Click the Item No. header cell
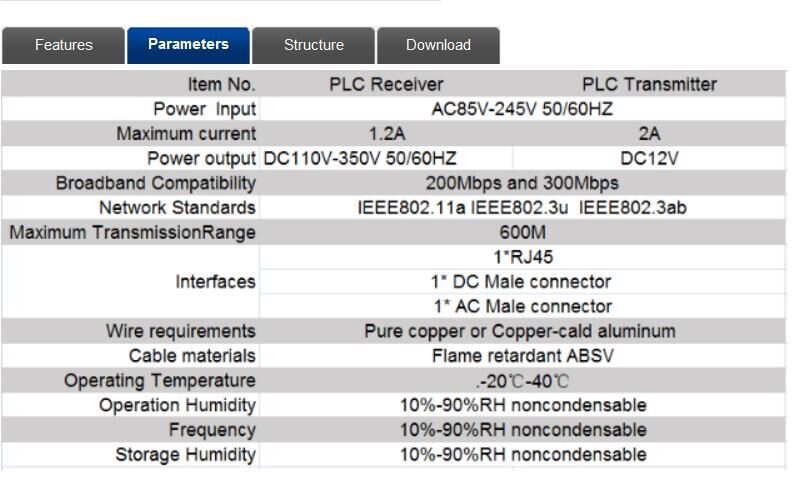The image size is (798, 482). pyautogui.click(x=221, y=85)
